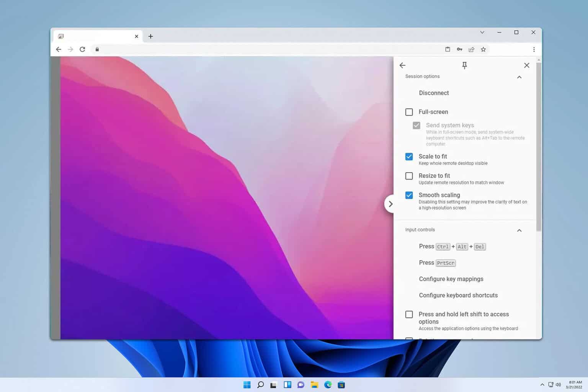Click the browser forward arrow
The image size is (588, 392).
pyautogui.click(x=70, y=49)
